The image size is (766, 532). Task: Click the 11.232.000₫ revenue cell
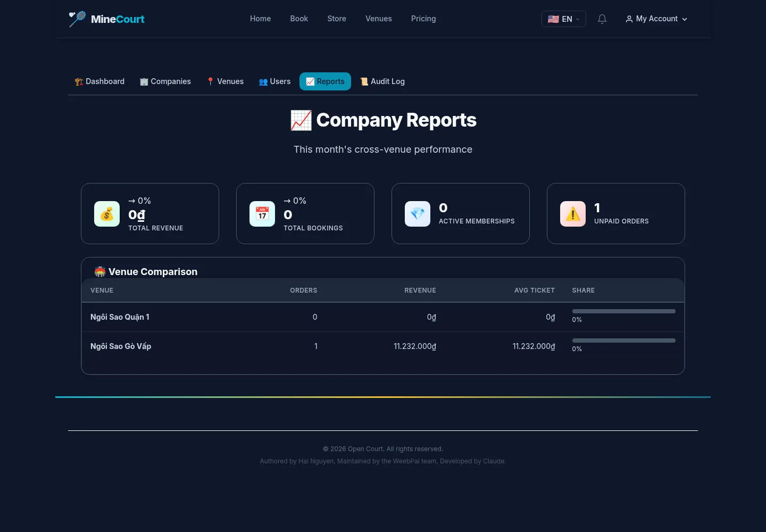(x=415, y=346)
